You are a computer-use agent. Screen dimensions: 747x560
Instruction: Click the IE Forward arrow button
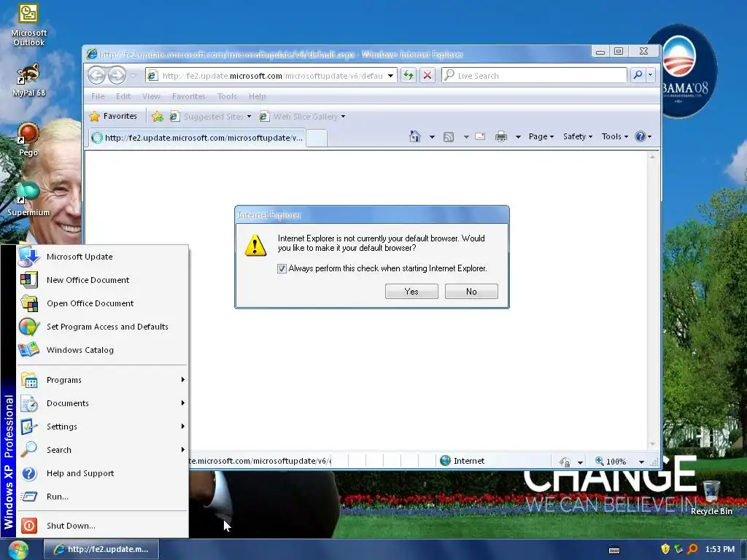pyautogui.click(x=117, y=75)
